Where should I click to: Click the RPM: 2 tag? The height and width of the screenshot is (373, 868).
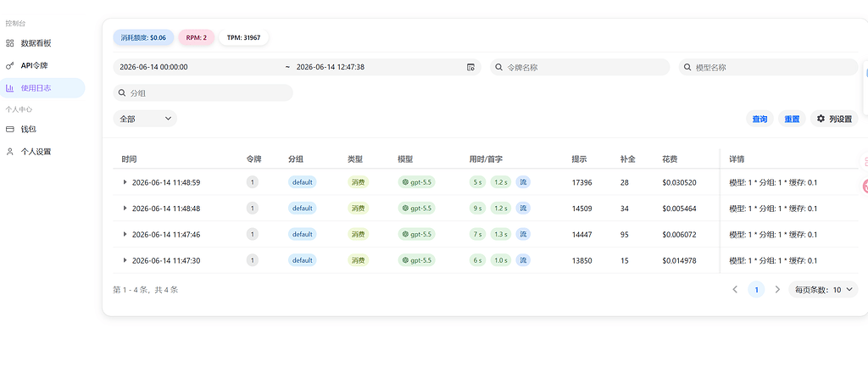point(197,37)
